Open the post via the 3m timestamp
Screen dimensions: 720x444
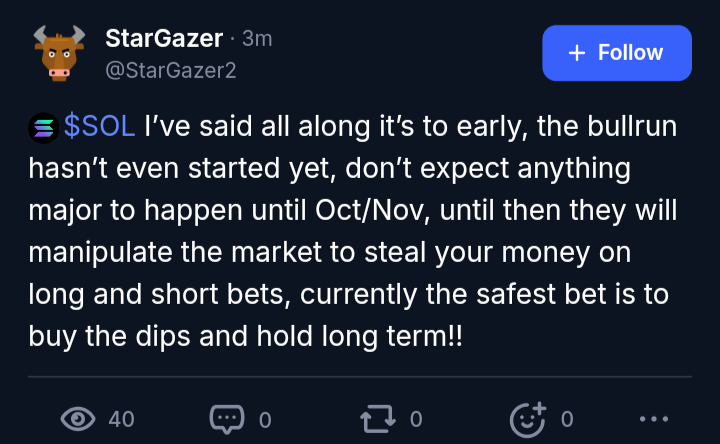pos(257,39)
